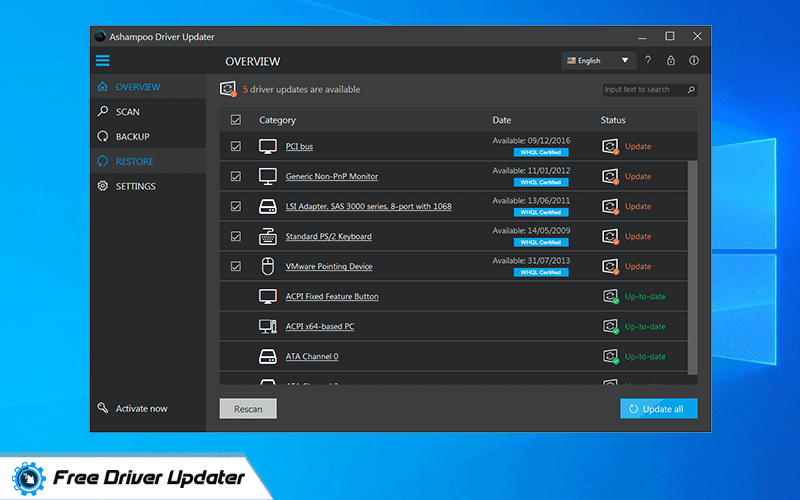The height and width of the screenshot is (500, 800).
Task: Uncheck the PCI bus checkbox
Action: pos(236,146)
